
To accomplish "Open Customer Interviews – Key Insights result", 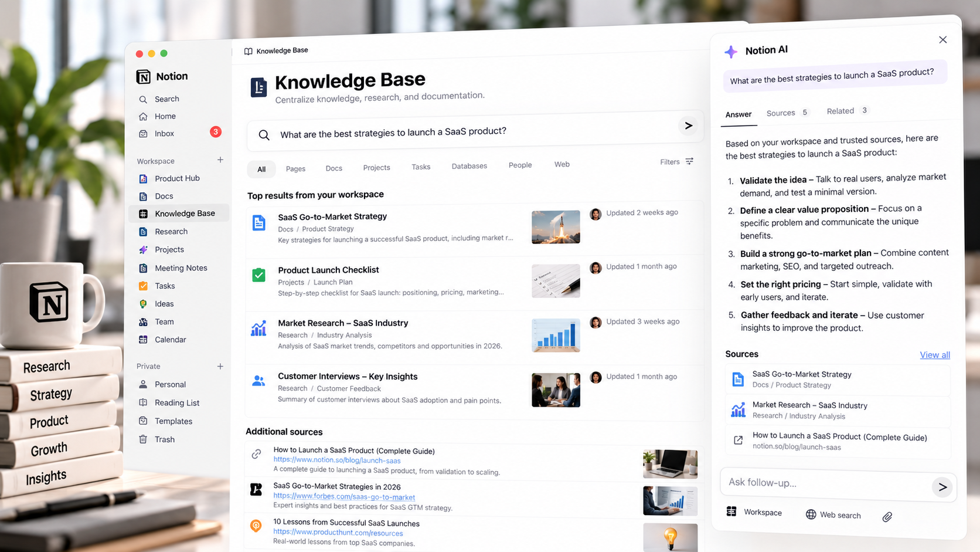I will (348, 377).
